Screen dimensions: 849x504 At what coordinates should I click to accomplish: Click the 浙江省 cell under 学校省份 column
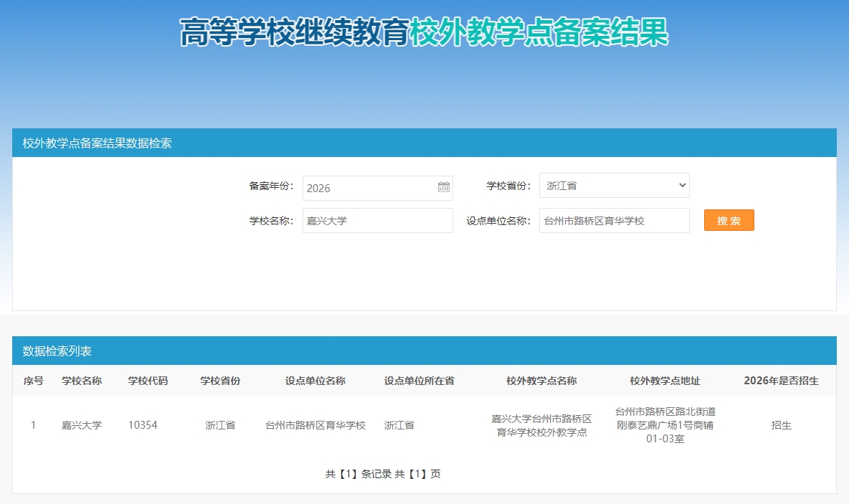point(220,425)
